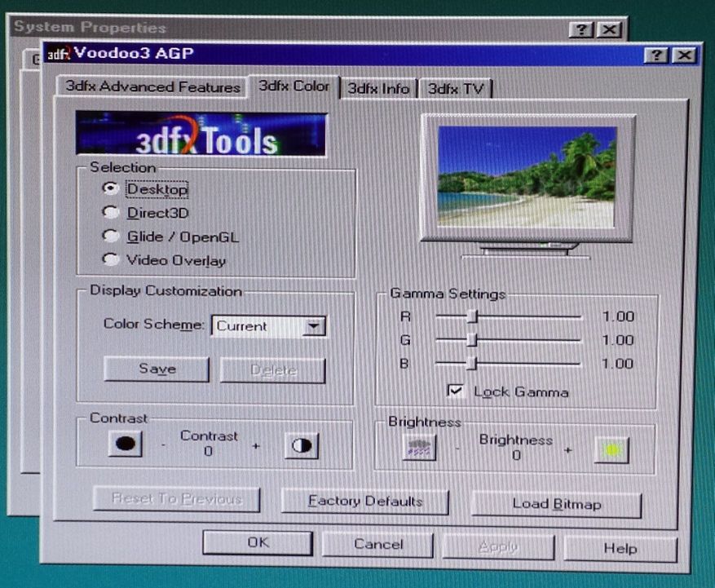Switch to the 3dfx Color tab
The image size is (715, 588).
tap(294, 86)
